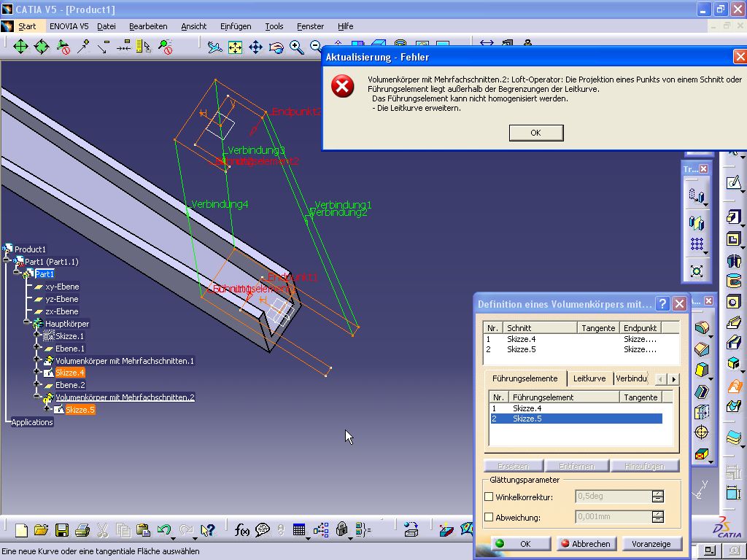Click the New document icon
The width and height of the screenshot is (747, 560).
[x=21, y=530]
